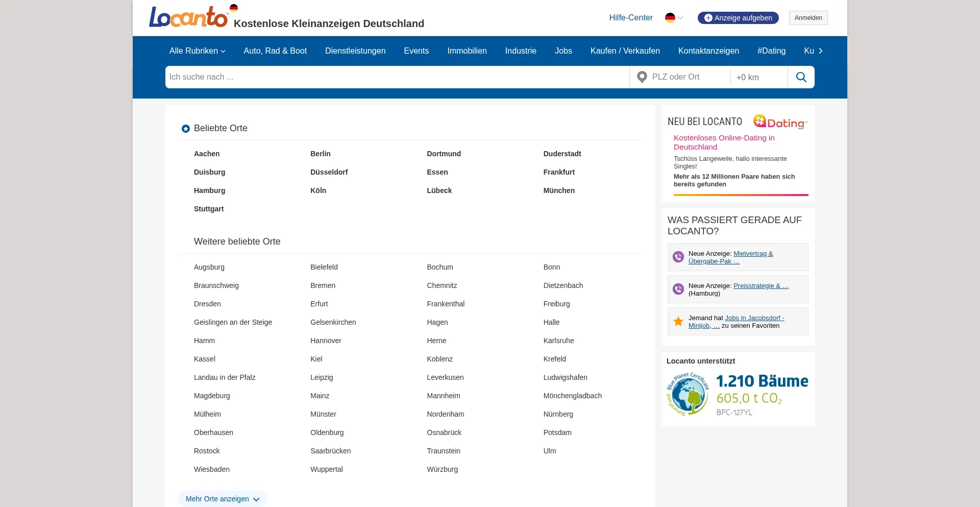Expand the Alle Rubriken dropdown
Image resolution: width=980 pixels, height=507 pixels.
197,51
